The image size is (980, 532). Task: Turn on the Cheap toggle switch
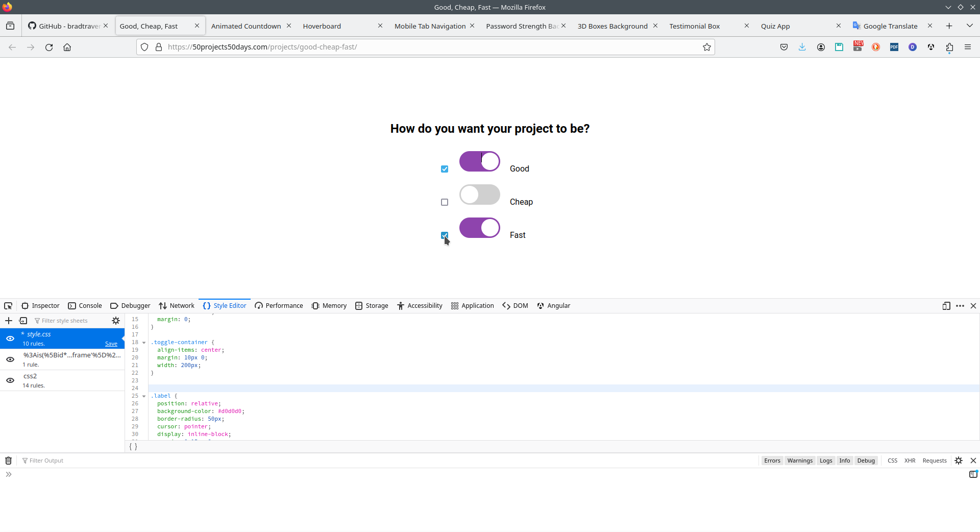[480, 195]
